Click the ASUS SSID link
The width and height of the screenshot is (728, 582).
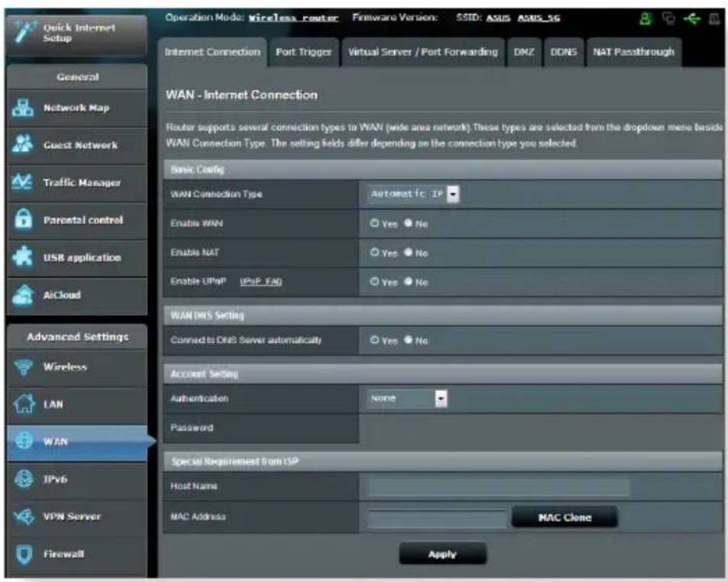point(498,18)
